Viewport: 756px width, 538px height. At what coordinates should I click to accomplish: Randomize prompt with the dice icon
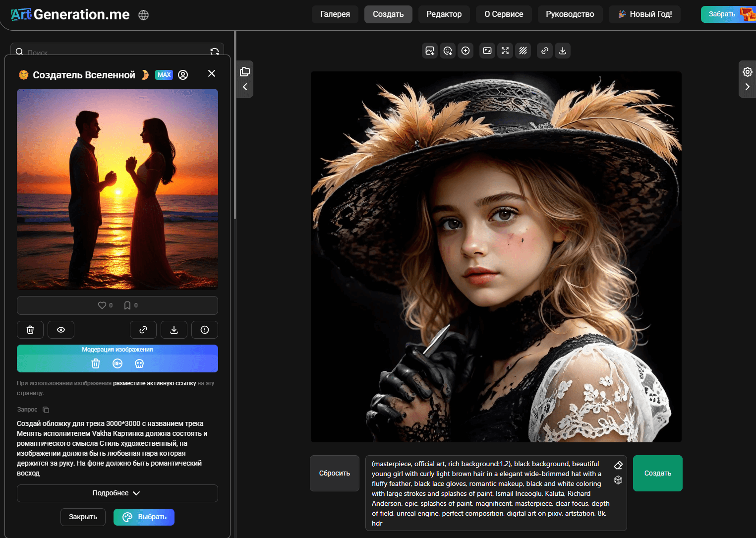click(x=618, y=480)
